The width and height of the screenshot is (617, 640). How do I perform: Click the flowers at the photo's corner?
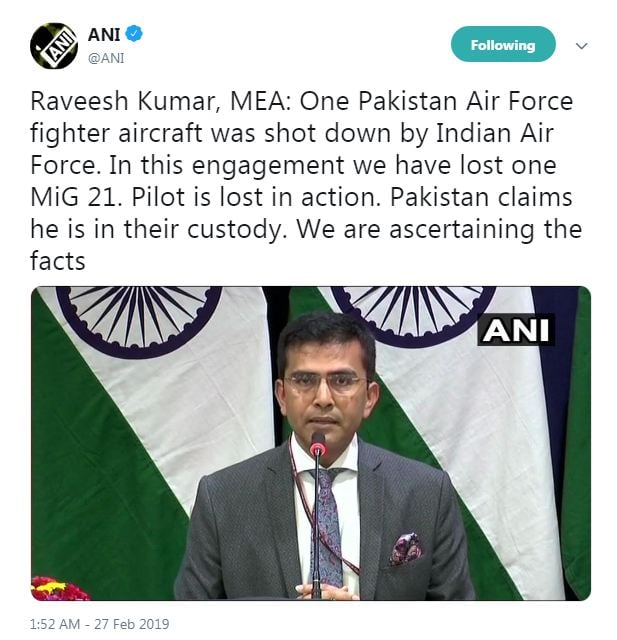pos(58,589)
